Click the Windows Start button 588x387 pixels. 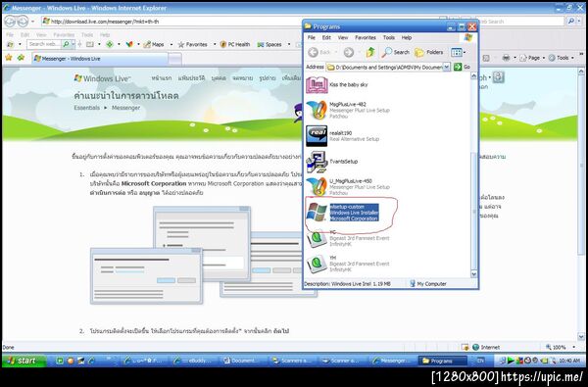click(x=24, y=361)
